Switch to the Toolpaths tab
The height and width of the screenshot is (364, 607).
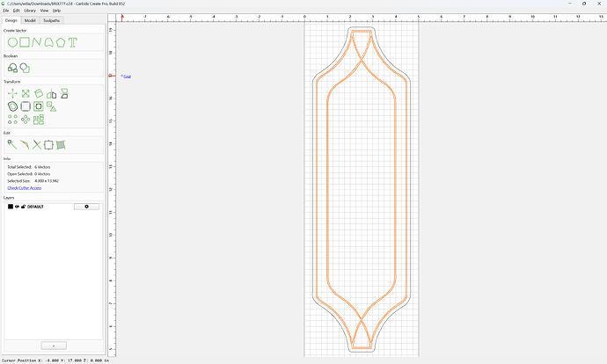(51, 20)
